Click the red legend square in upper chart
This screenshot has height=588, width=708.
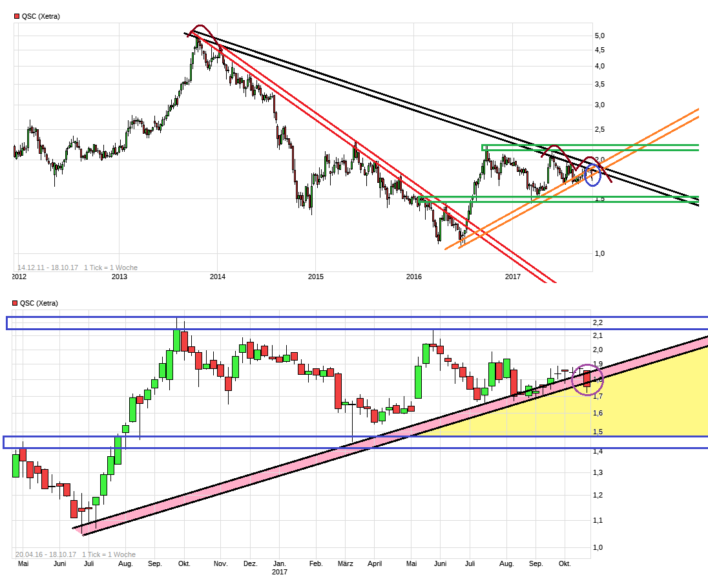click(x=17, y=16)
